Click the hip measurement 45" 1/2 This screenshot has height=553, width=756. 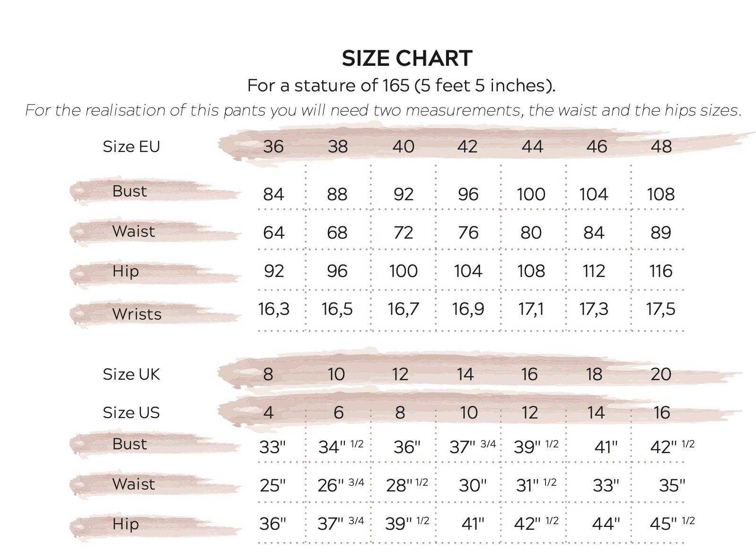coord(672,524)
